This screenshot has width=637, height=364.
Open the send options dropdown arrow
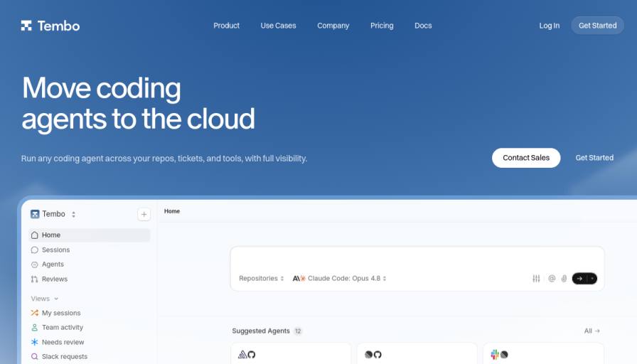pyautogui.click(x=592, y=278)
